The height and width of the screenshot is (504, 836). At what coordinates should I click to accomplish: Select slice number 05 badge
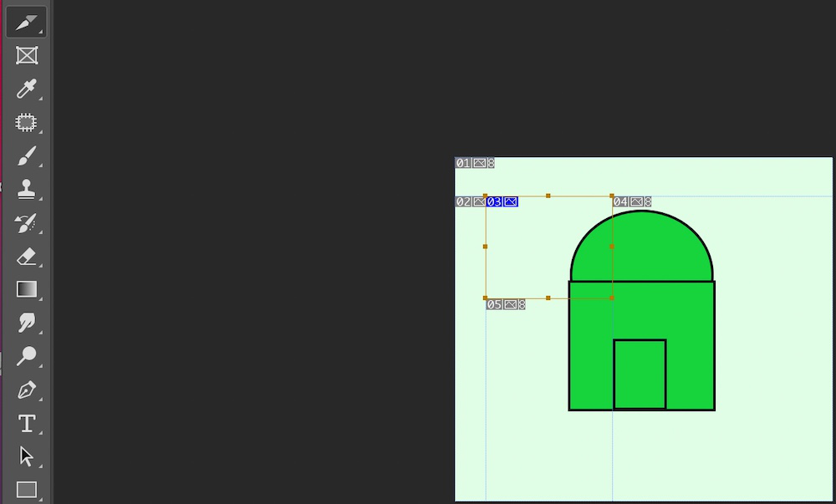[494, 304]
